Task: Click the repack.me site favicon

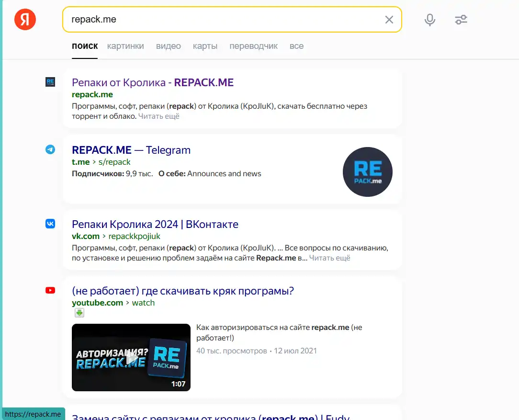Action: [50, 82]
